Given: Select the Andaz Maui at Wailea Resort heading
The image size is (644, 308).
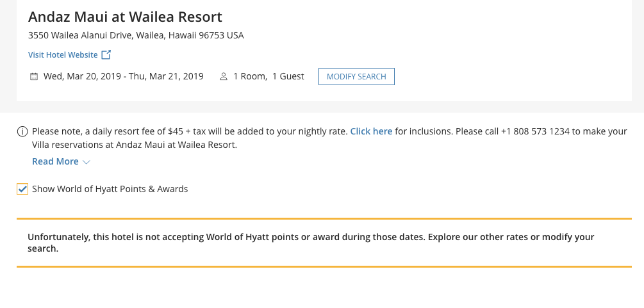Looking at the screenshot, I should pos(125,17).
